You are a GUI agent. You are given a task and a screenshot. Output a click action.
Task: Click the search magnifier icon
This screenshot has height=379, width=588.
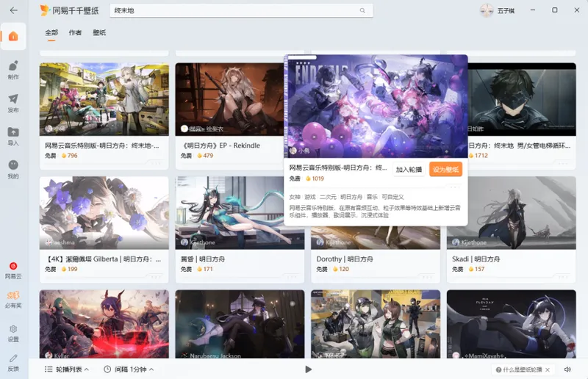[362, 10]
